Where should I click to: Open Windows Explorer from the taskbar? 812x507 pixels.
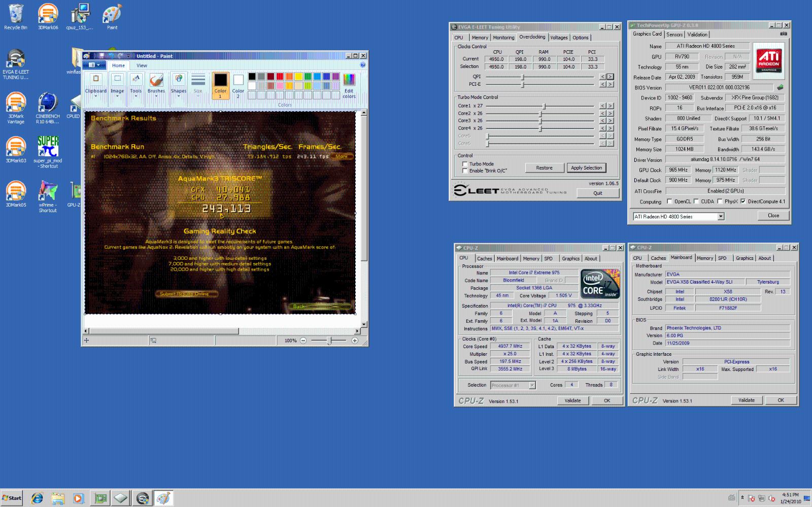[57, 498]
